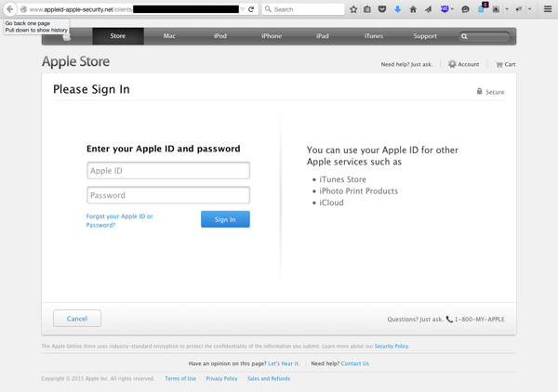Click the Apple Store heading
The image size is (558, 392).
(x=76, y=61)
